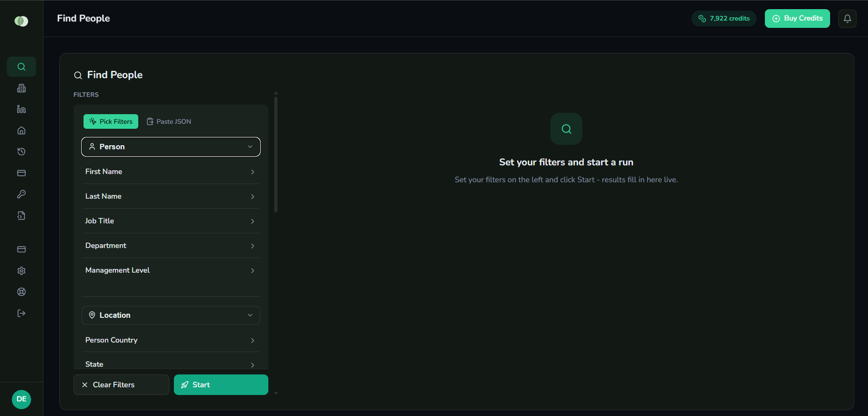Expand the Last Name filter
Screen dimensions: 868x416
point(171,196)
